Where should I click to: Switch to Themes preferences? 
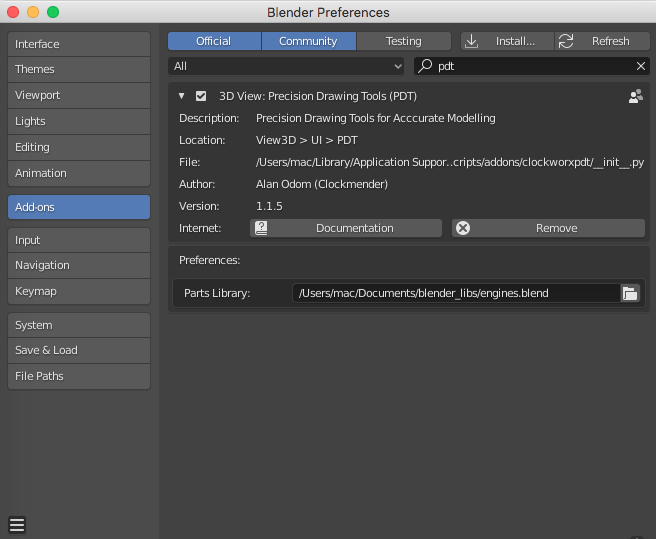coord(79,69)
